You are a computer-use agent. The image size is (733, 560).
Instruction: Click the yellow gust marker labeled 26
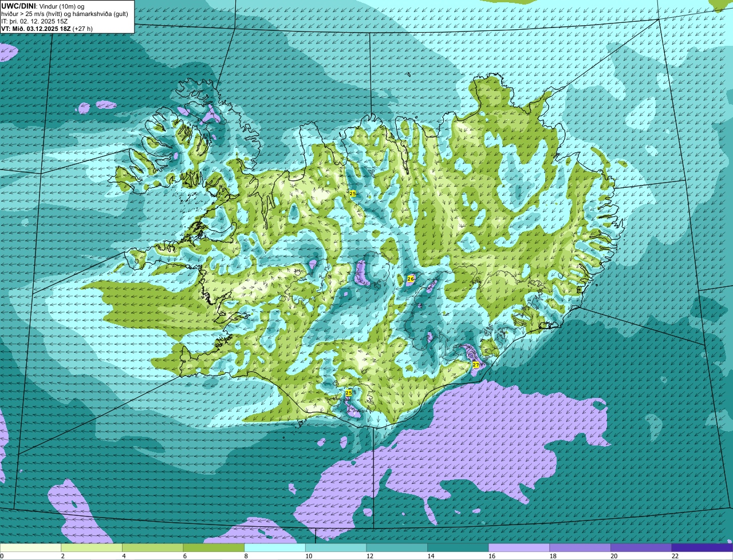[410, 279]
